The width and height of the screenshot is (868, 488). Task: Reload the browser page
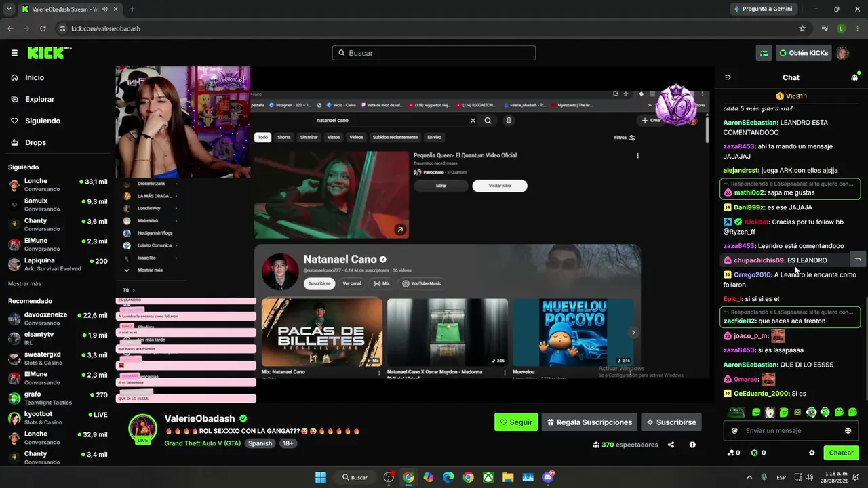43,28
